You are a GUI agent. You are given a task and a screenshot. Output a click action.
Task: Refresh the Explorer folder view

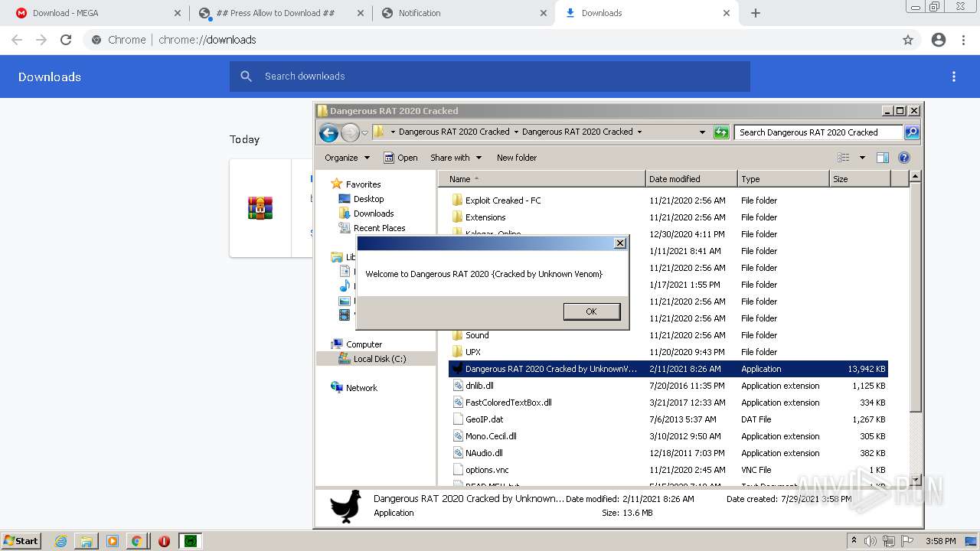coord(721,132)
